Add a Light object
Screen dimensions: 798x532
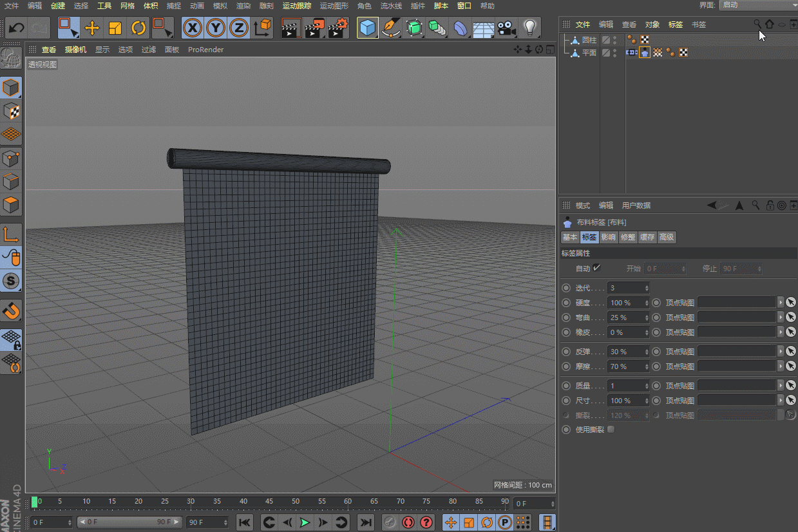[529, 28]
